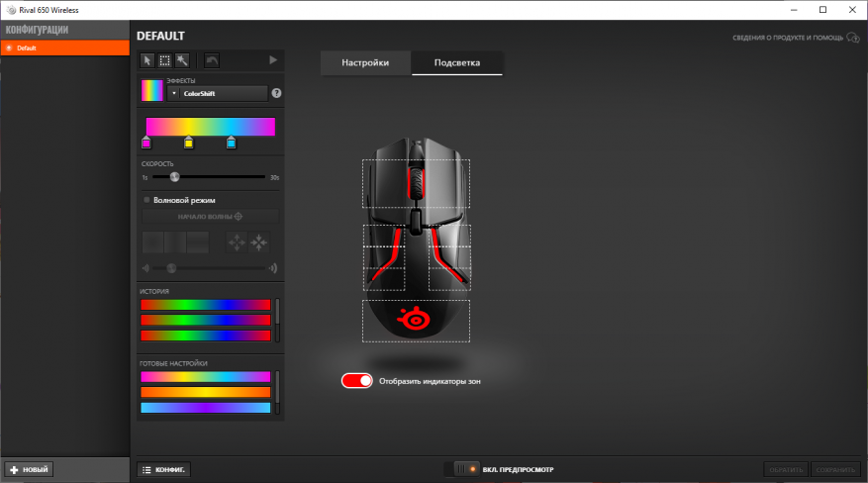Click the outward wave direction arrows icon
Image resolution: width=868 pixels, height=483 pixels.
click(237, 242)
